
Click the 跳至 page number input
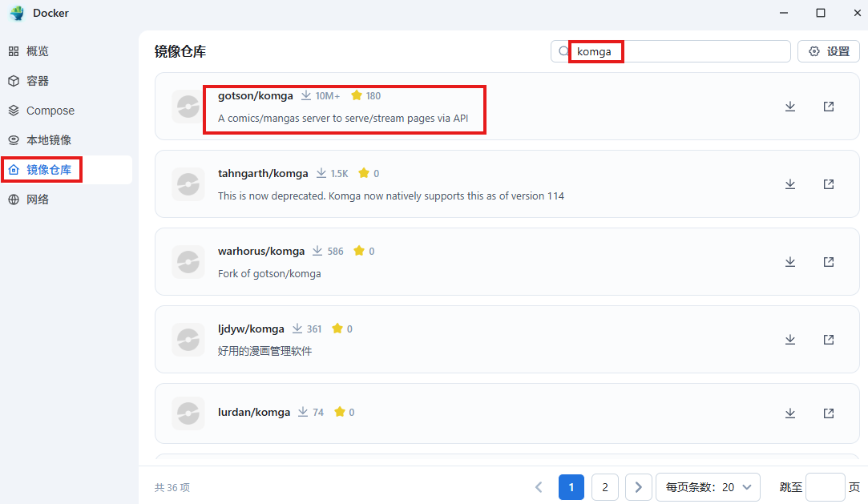click(825, 487)
